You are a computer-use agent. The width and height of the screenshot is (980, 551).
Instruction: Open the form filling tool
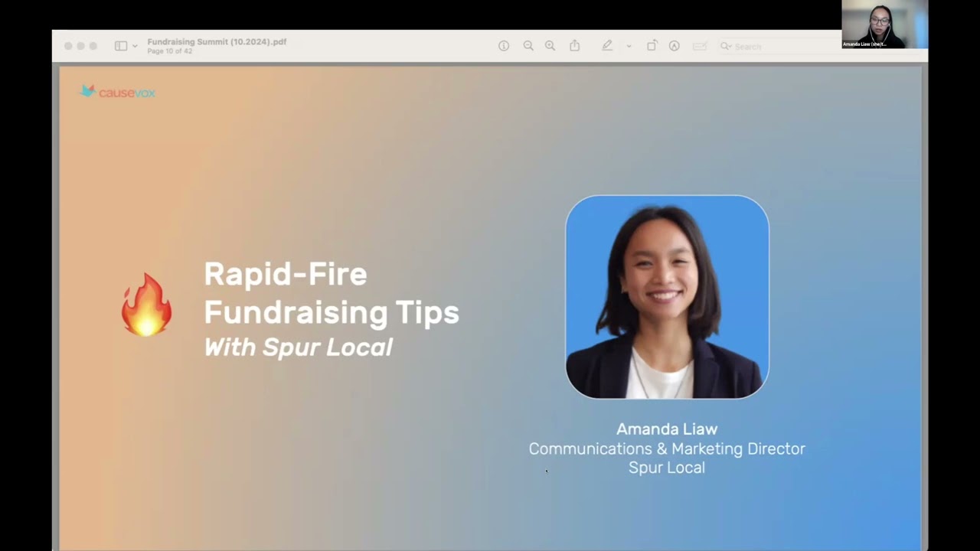[699, 46]
